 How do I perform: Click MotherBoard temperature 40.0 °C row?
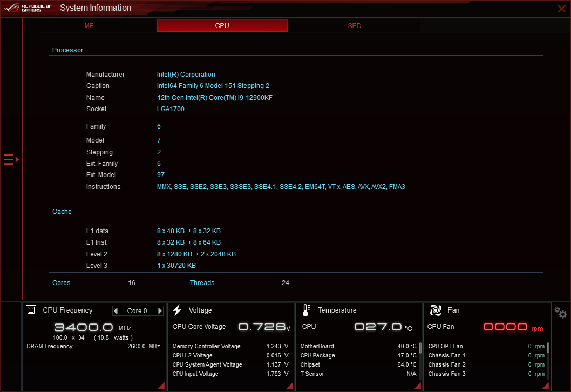(x=358, y=346)
